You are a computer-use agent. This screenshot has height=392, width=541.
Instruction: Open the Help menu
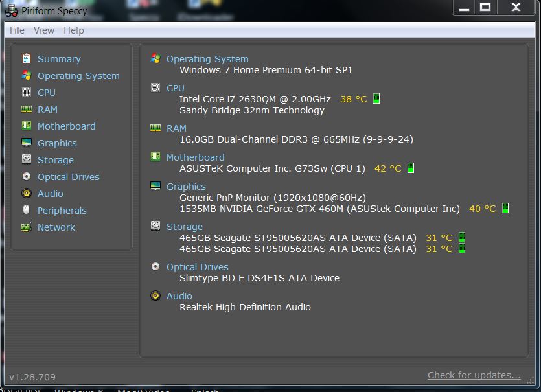73,30
